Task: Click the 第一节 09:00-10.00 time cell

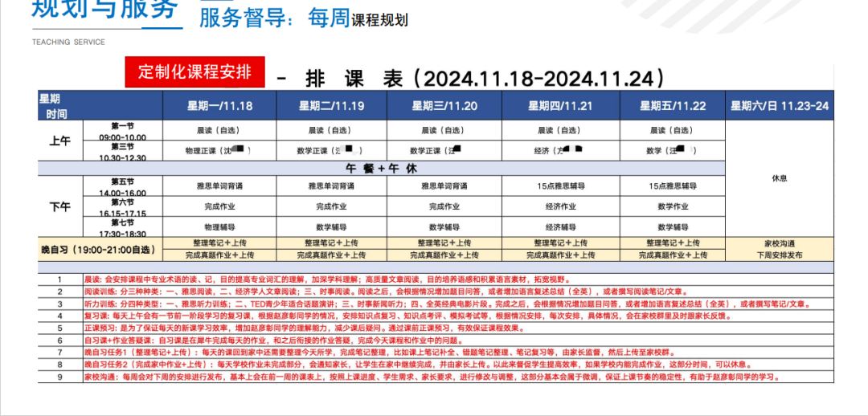Action: (x=123, y=131)
